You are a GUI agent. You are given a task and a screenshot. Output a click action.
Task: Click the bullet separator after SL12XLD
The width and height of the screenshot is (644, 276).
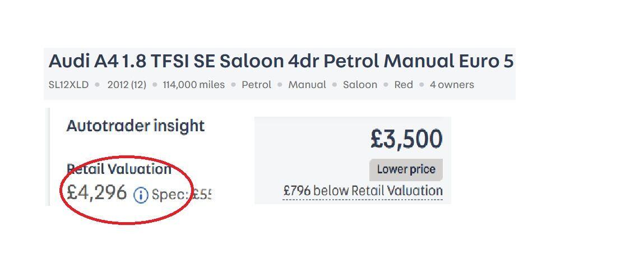tap(98, 85)
